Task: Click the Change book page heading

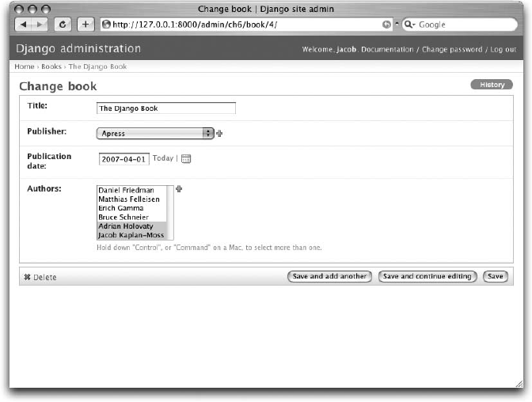Action: (58, 86)
